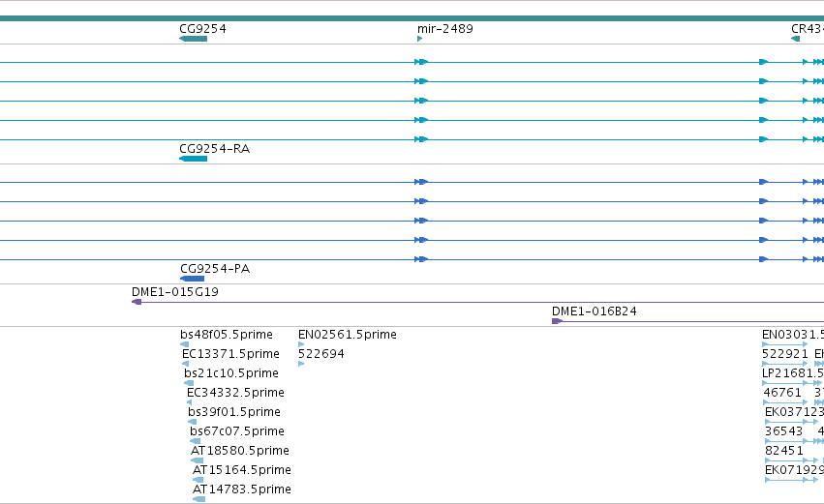Image resolution: width=824 pixels, height=504 pixels.
Task: Select the AT14783.5prime label
Action: pos(242,489)
